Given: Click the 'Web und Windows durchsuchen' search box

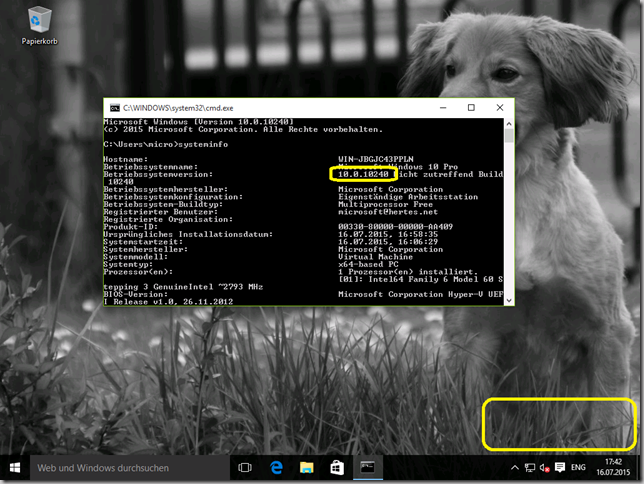Looking at the screenshot, I should [x=129, y=468].
